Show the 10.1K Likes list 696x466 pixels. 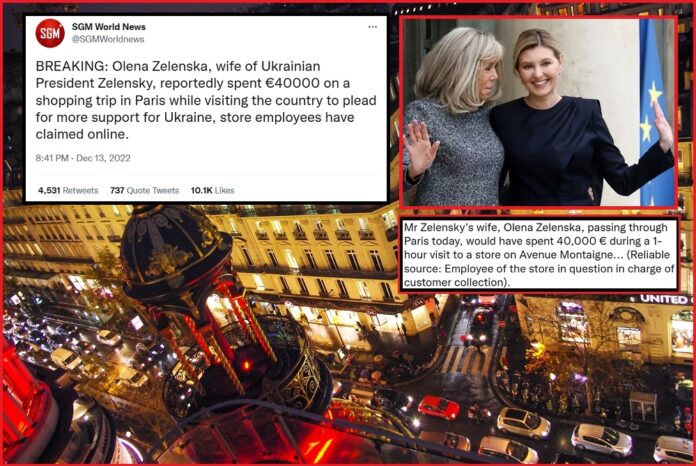pyautogui.click(x=212, y=190)
